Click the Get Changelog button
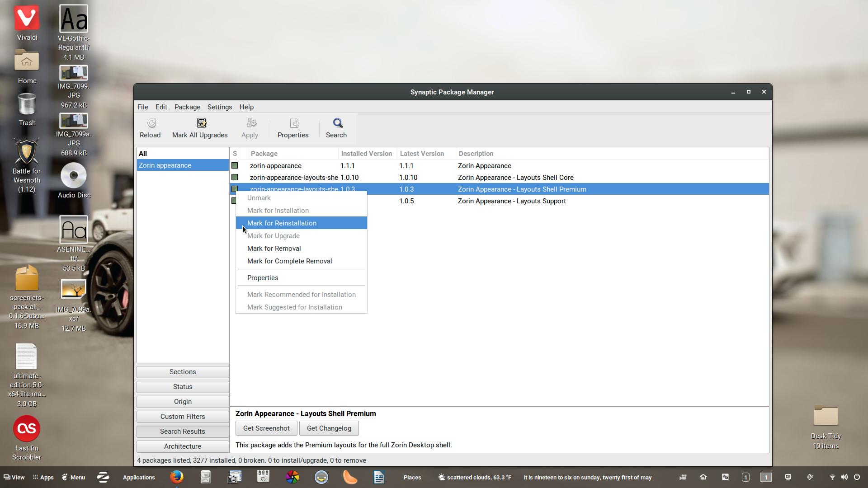 tap(329, 428)
